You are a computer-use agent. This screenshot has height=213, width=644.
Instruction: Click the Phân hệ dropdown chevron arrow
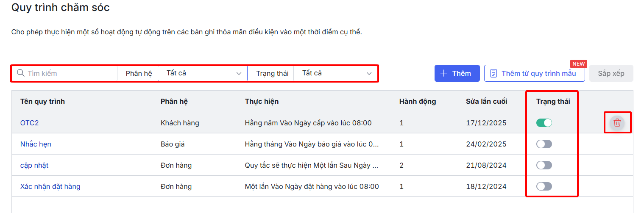pyautogui.click(x=239, y=73)
